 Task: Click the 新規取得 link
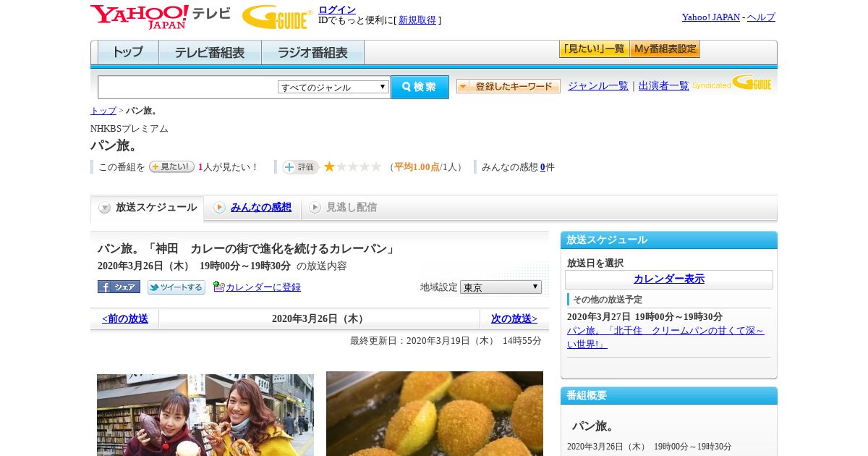pos(417,20)
